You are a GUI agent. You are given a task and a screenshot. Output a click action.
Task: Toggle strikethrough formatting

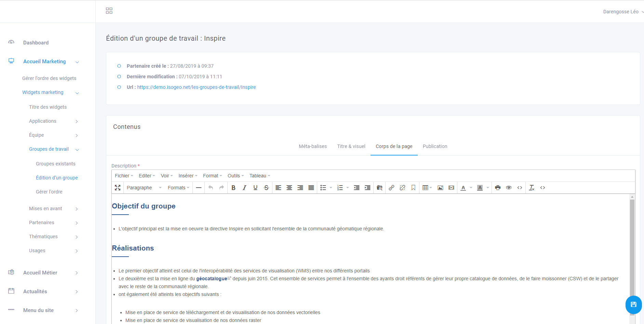(x=266, y=188)
